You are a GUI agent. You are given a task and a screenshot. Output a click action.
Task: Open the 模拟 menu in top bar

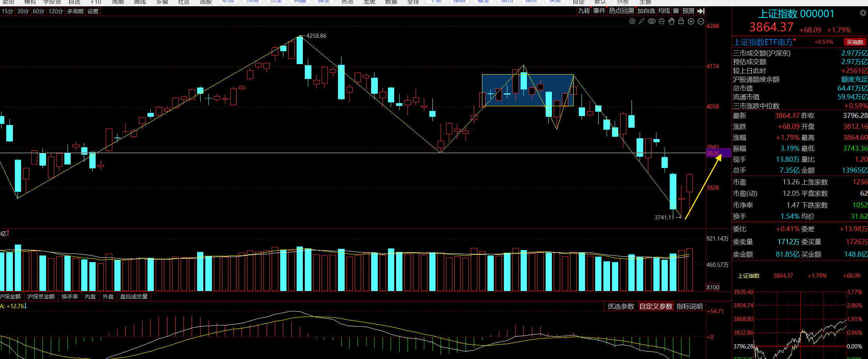tap(30, 2)
